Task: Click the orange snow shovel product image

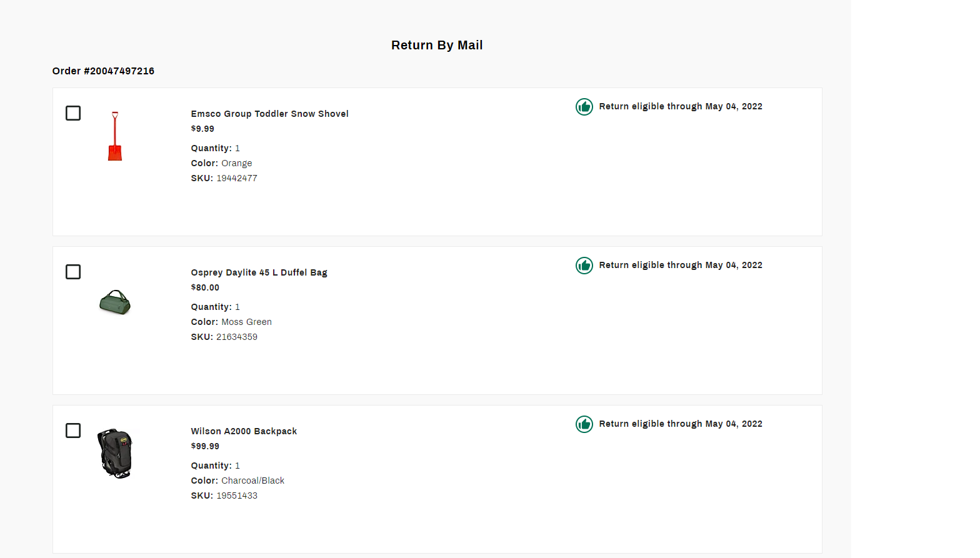Action: pos(115,136)
